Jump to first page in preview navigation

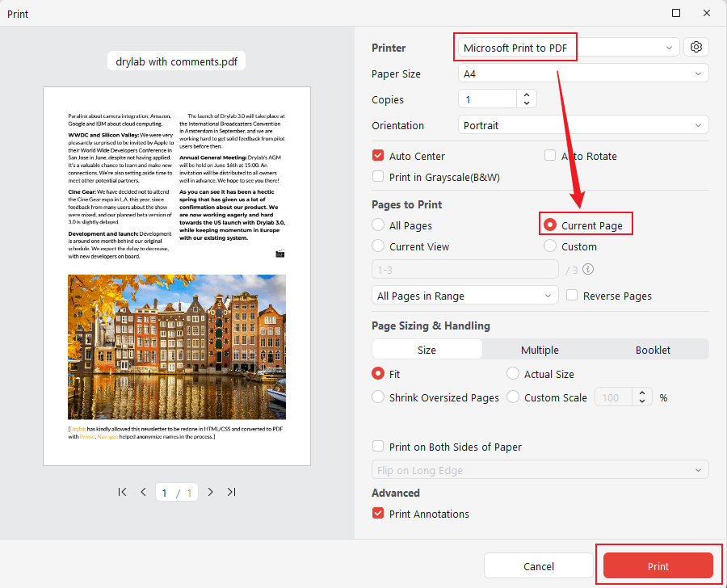pos(122,491)
